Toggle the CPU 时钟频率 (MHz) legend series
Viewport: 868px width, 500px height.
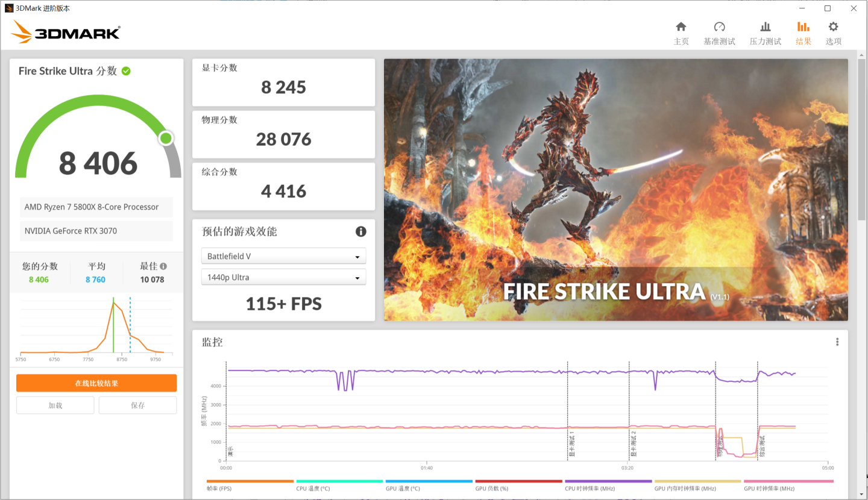[x=608, y=486]
